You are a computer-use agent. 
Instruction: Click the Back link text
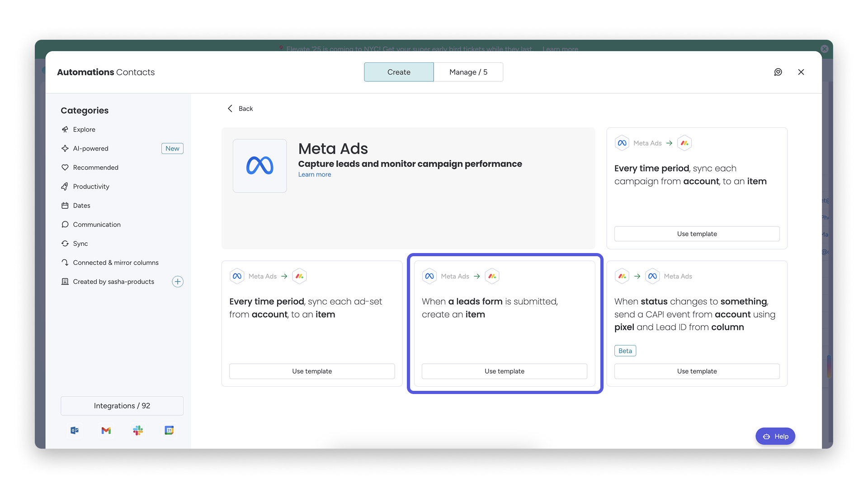click(245, 108)
